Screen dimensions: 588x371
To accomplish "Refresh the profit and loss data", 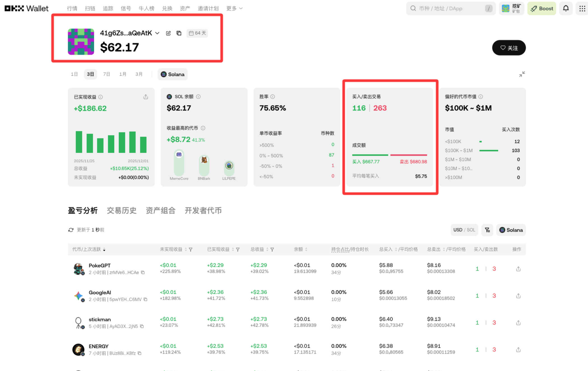I will tap(71, 230).
